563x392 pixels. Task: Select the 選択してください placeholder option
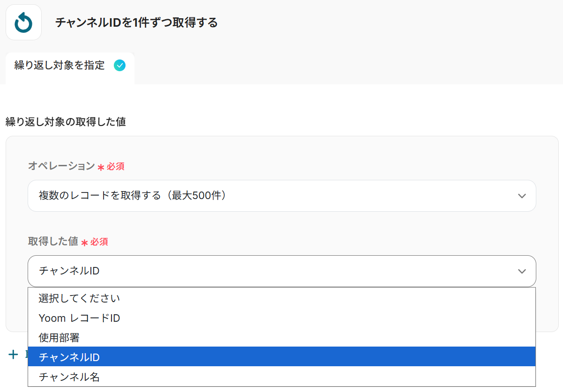(x=79, y=298)
